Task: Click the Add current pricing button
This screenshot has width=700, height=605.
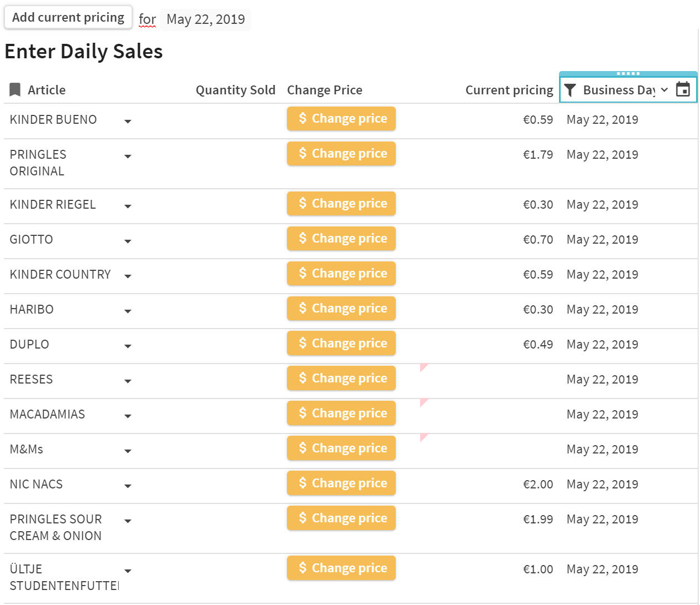Action: [68, 17]
